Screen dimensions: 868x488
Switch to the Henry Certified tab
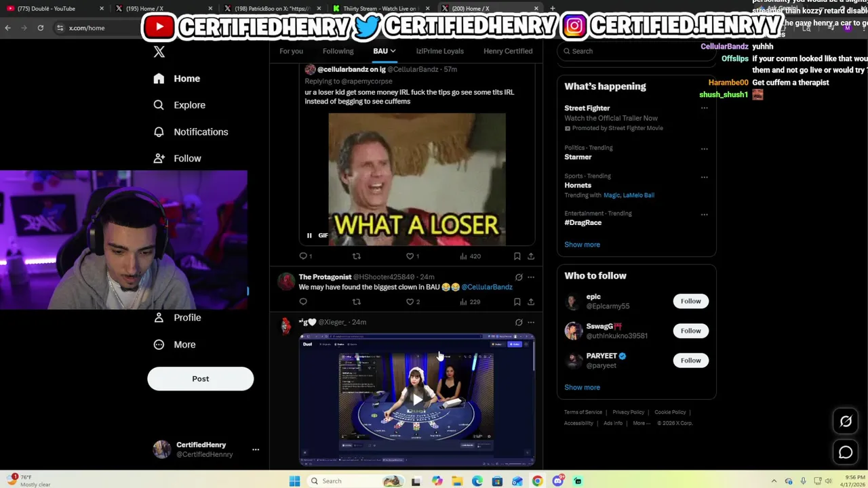point(508,52)
